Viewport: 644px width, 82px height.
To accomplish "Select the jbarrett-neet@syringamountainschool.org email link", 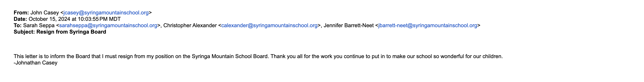I will [x=428, y=26].
